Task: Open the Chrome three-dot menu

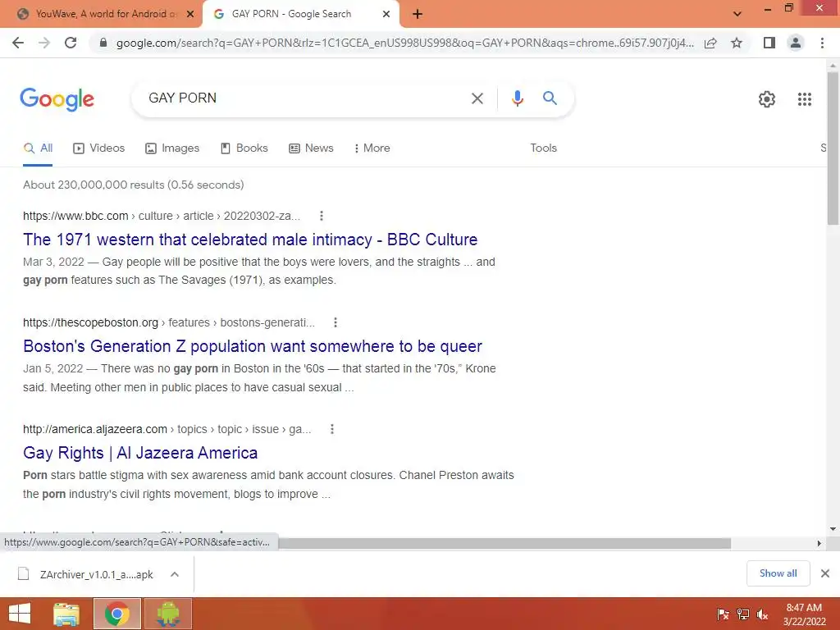Action: 822,43
